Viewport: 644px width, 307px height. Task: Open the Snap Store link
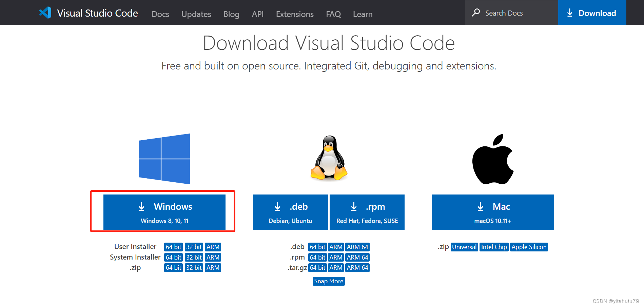pos(329,281)
